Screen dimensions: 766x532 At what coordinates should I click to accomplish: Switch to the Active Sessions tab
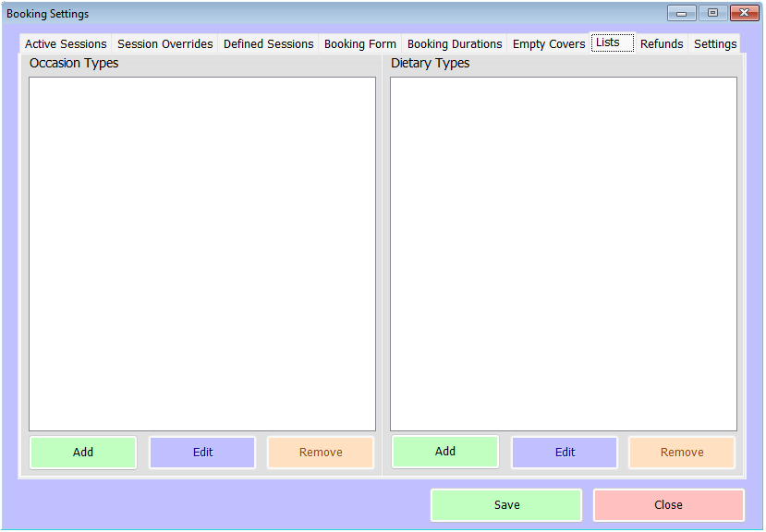[66, 44]
